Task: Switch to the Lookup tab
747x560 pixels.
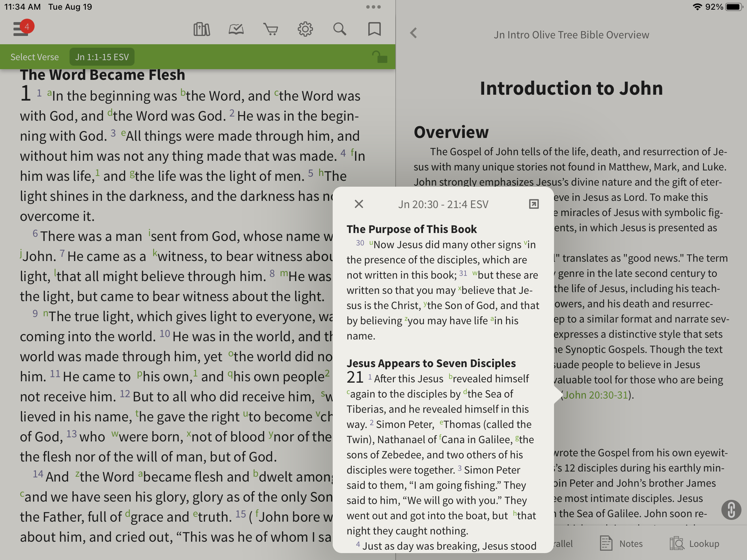Action: coord(695,544)
